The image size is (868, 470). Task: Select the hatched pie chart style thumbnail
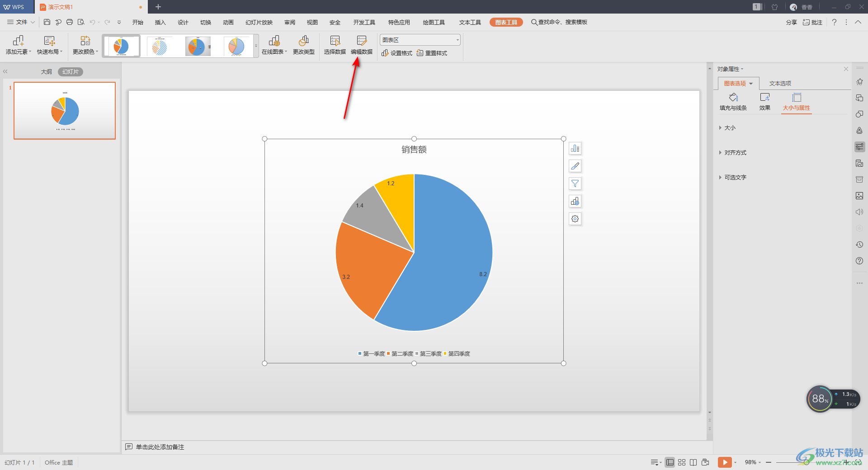pyautogui.click(x=160, y=46)
